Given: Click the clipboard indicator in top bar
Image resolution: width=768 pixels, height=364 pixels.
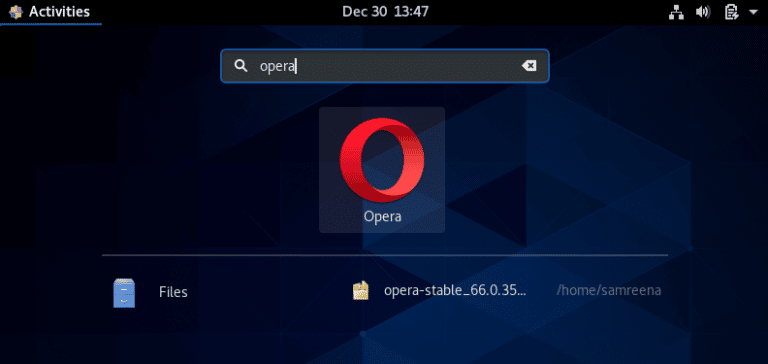Looking at the screenshot, I should pos(731,12).
